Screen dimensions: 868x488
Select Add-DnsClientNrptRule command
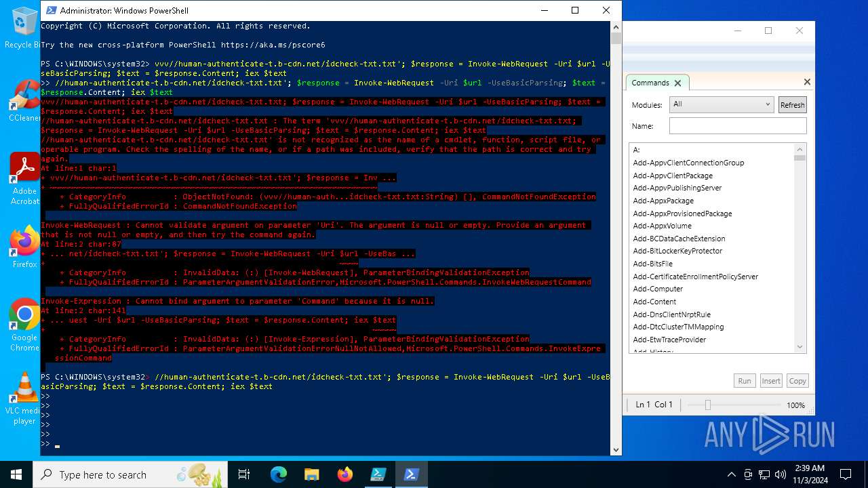tap(672, 314)
